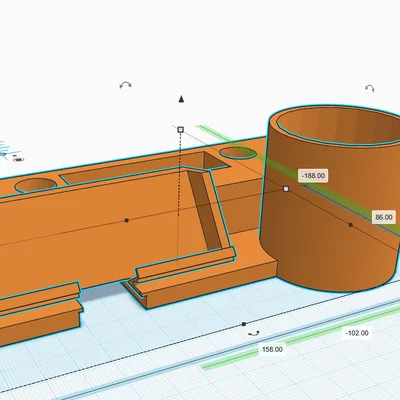Click the rotation arrow above the cylinder
The width and height of the screenshot is (400, 400).
point(370,88)
